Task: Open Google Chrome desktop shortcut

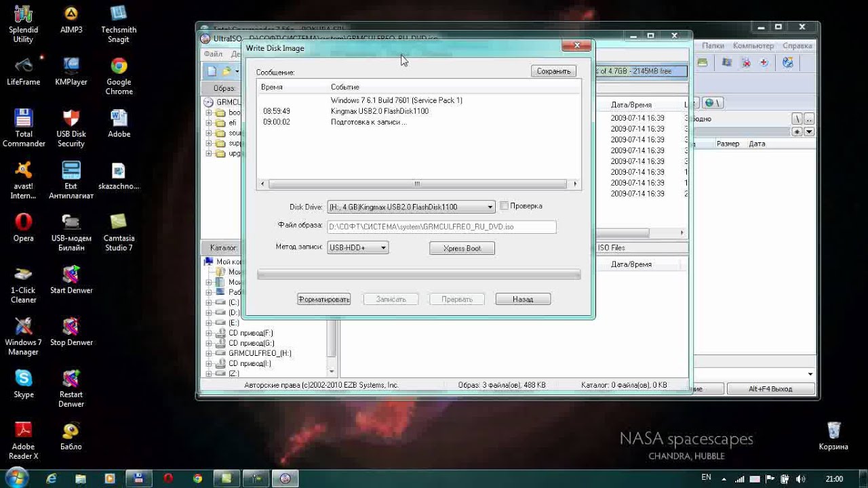Action: (x=119, y=76)
